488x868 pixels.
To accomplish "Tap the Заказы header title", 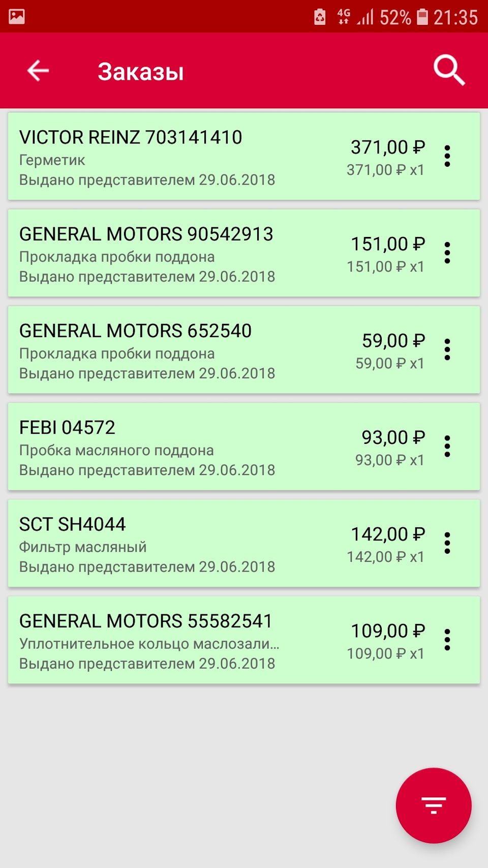I will point(141,72).
